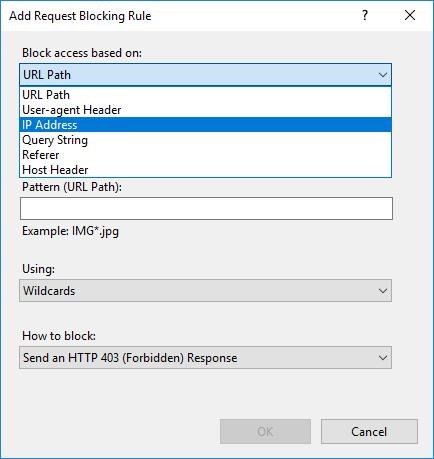Cancel the blocking rule dialog

point(369,432)
